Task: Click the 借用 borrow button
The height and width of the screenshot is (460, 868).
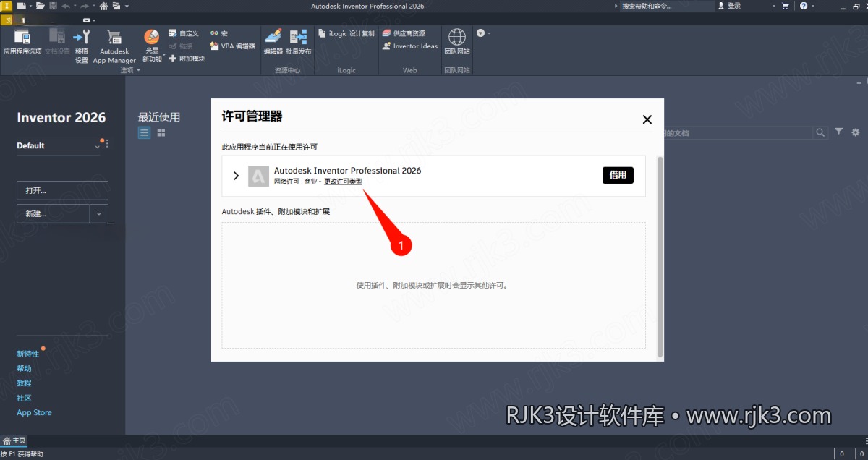Action: point(618,175)
